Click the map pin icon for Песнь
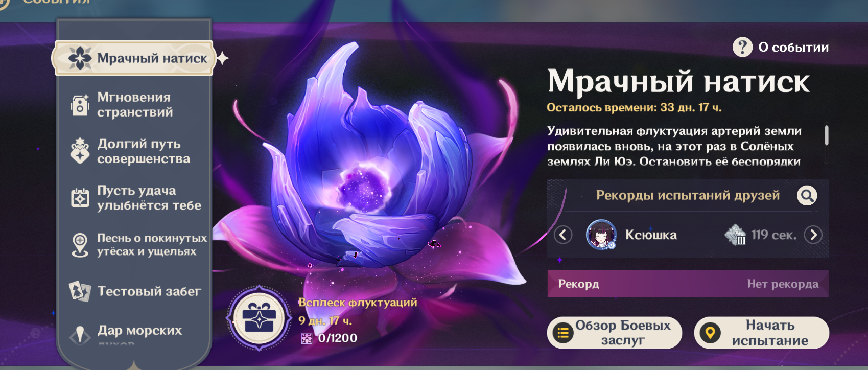 80,245
